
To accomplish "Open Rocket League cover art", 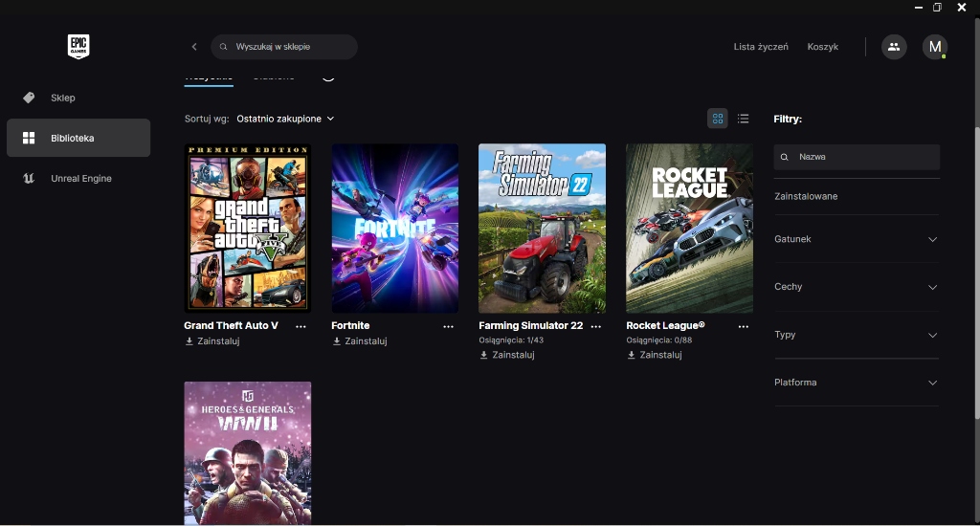I will pos(689,228).
